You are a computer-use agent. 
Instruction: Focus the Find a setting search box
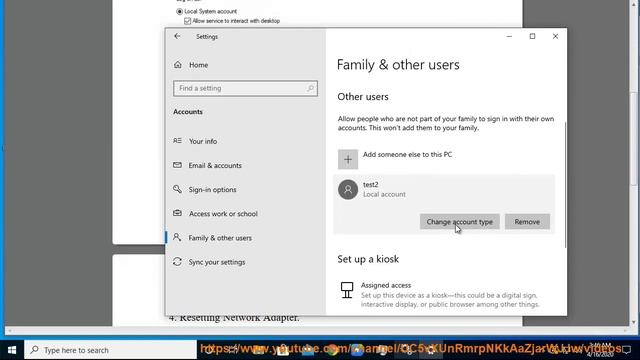(245, 88)
